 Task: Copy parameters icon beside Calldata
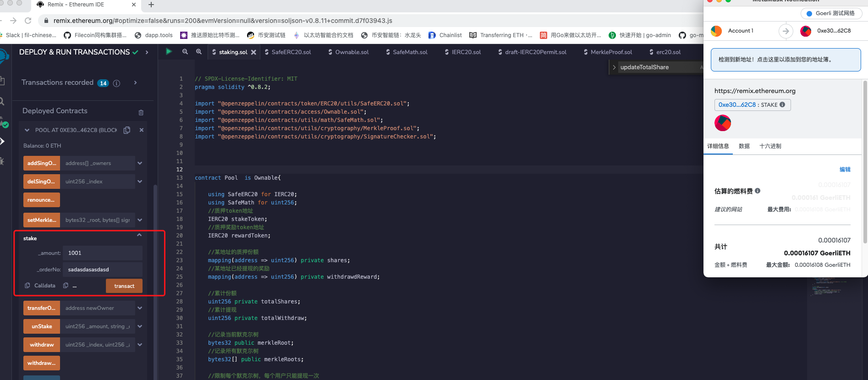pyautogui.click(x=66, y=286)
